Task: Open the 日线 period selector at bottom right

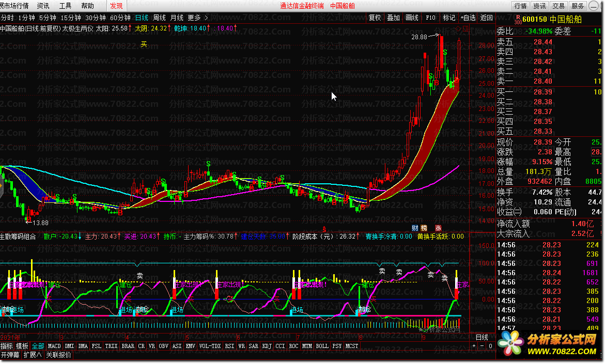Action: click(x=481, y=337)
